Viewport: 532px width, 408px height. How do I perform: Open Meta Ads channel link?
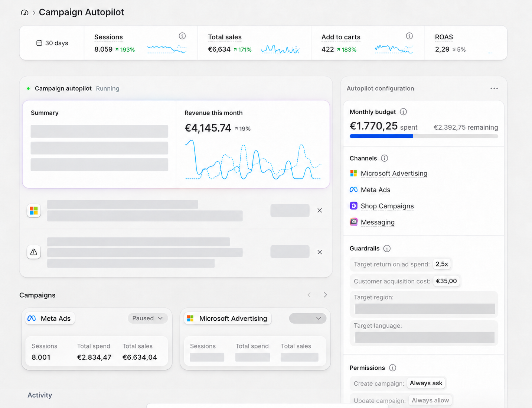point(375,190)
